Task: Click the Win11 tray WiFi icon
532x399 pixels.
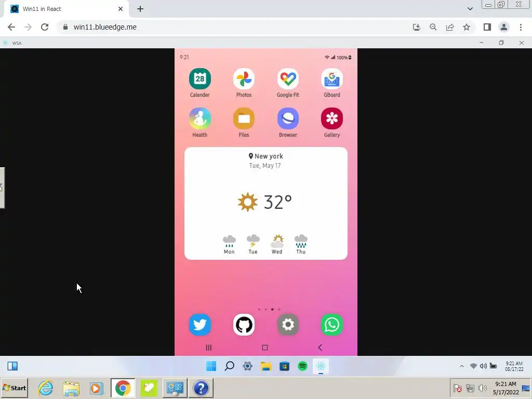Action: coord(473,366)
